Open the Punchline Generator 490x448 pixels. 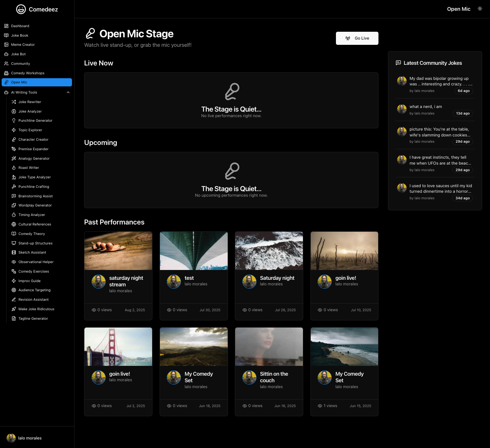click(x=35, y=120)
